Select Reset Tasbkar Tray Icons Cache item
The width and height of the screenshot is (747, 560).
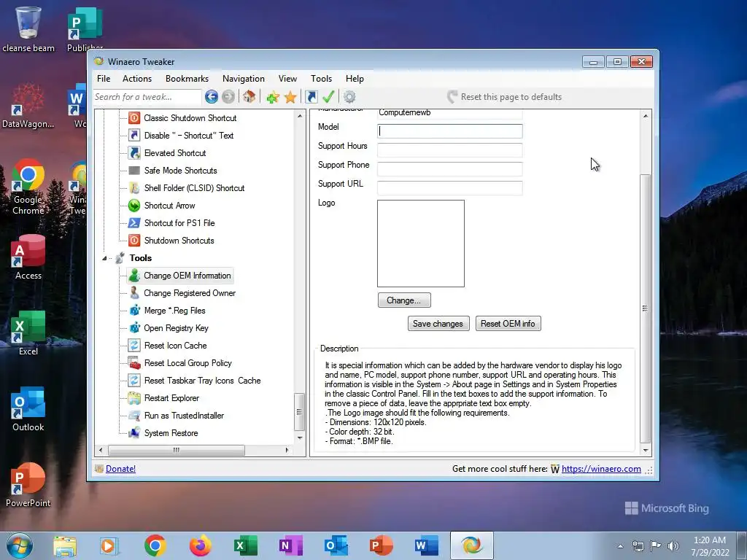pyautogui.click(x=202, y=381)
